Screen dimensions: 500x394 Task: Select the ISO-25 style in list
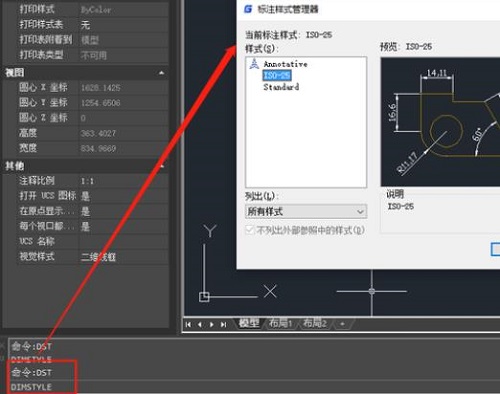click(277, 75)
